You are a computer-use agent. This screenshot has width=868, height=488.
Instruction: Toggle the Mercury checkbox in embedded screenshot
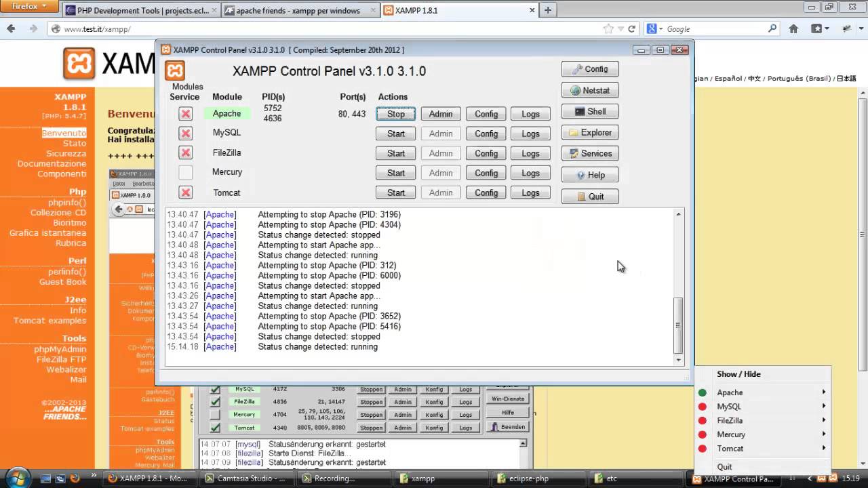pos(215,414)
